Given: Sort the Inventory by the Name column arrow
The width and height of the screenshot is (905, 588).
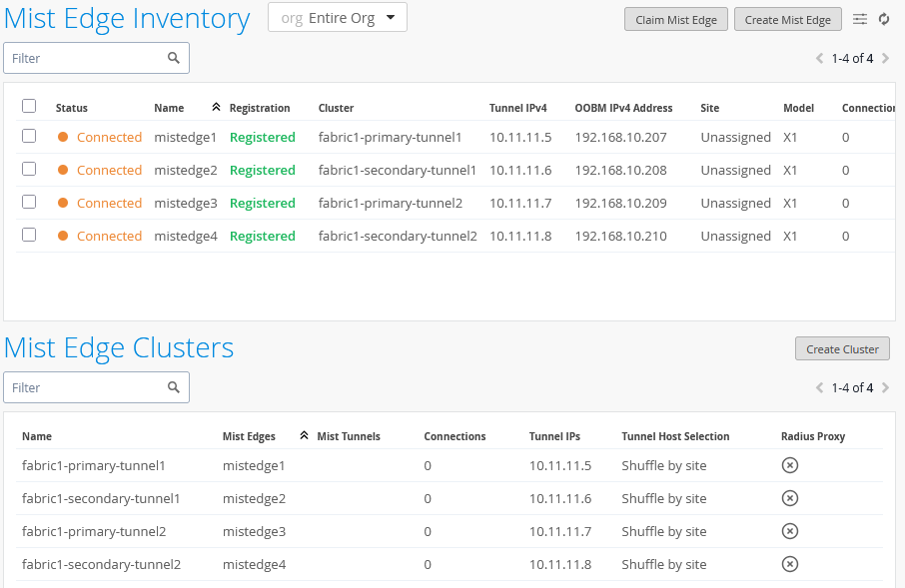Looking at the screenshot, I should click(x=216, y=107).
